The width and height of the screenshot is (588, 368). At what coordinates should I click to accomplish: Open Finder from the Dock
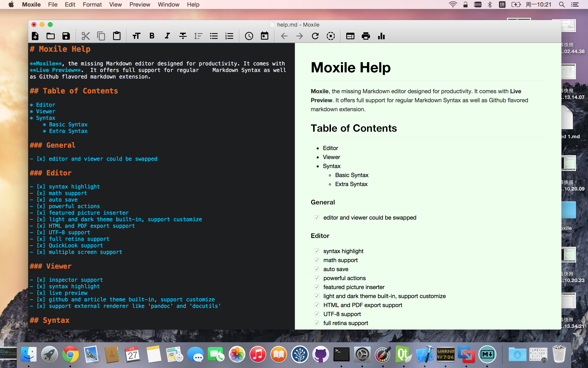point(29,354)
